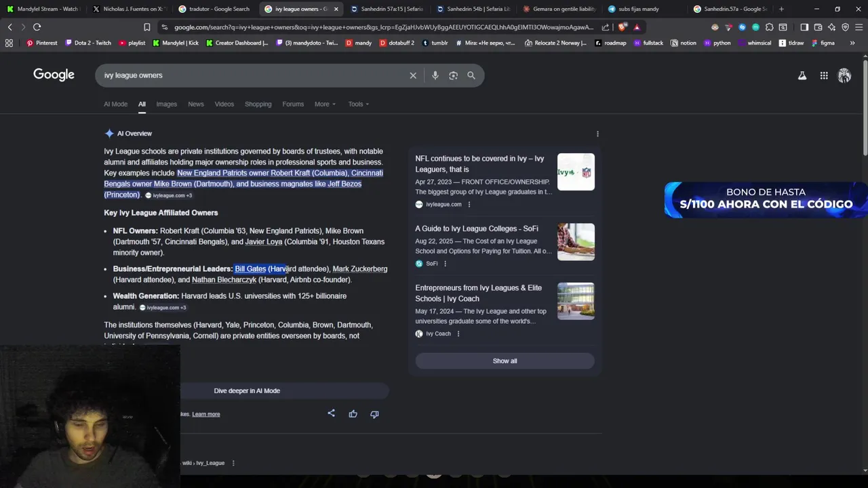Image resolution: width=868 pixels, height=488 pixels.
Task: Open site settings icon in address bar
Action: 165,27
